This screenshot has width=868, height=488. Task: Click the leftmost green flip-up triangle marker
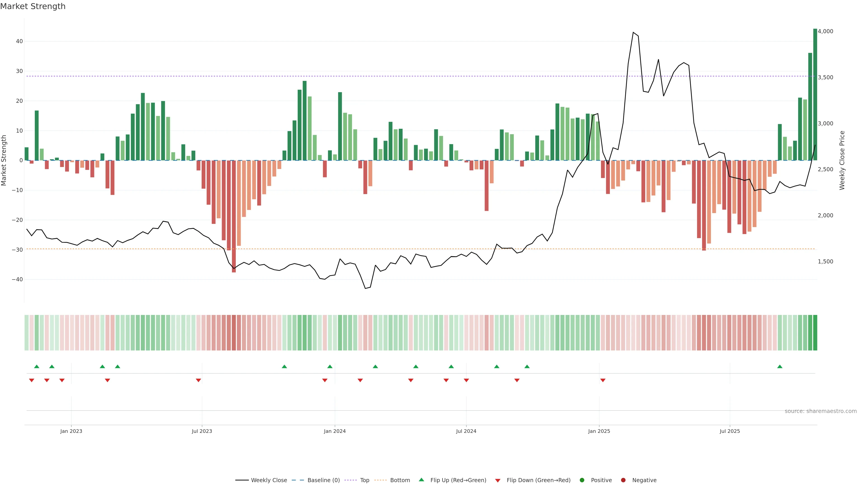click(37, 366)
